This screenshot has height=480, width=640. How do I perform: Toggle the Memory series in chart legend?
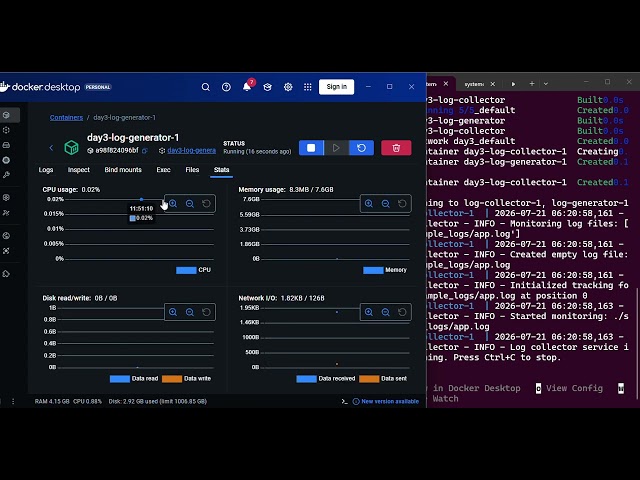pos(385,270)
